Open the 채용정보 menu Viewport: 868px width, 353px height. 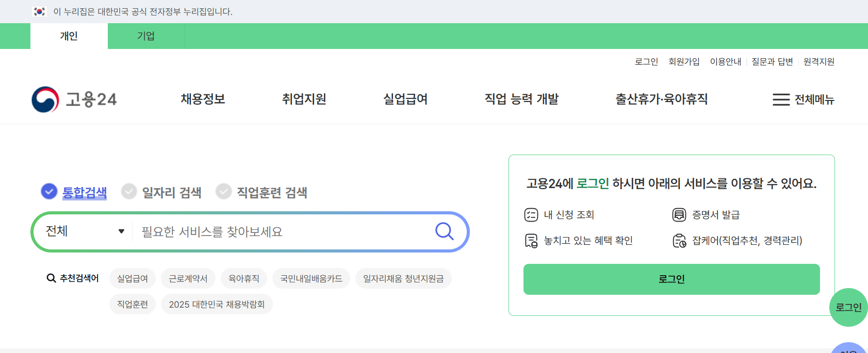coord(203,99)
